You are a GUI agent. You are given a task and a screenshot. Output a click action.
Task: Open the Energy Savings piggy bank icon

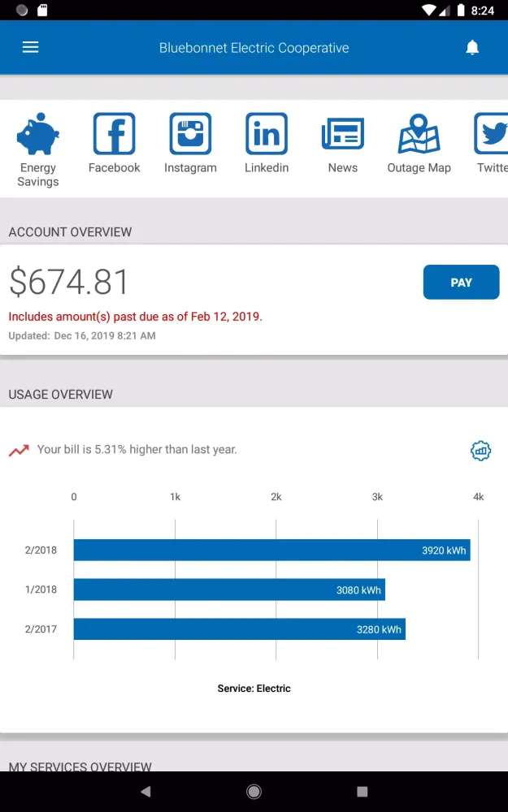38,135
